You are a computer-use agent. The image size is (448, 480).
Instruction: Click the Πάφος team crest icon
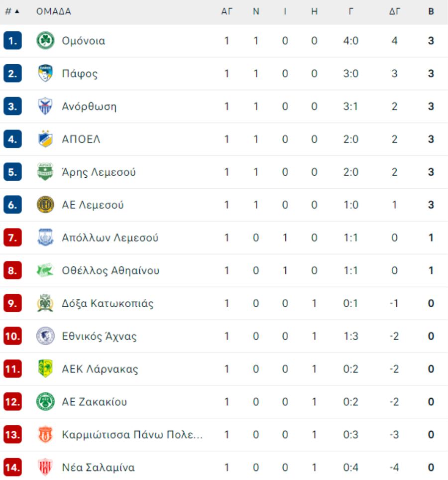tap(45, 73)
